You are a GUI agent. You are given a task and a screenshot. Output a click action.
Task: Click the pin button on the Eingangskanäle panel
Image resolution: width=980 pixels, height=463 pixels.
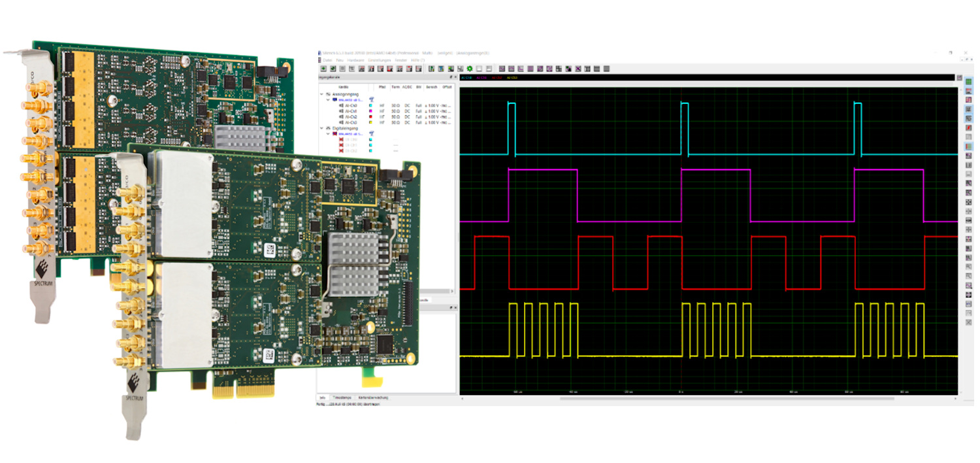tap(451, 77)
